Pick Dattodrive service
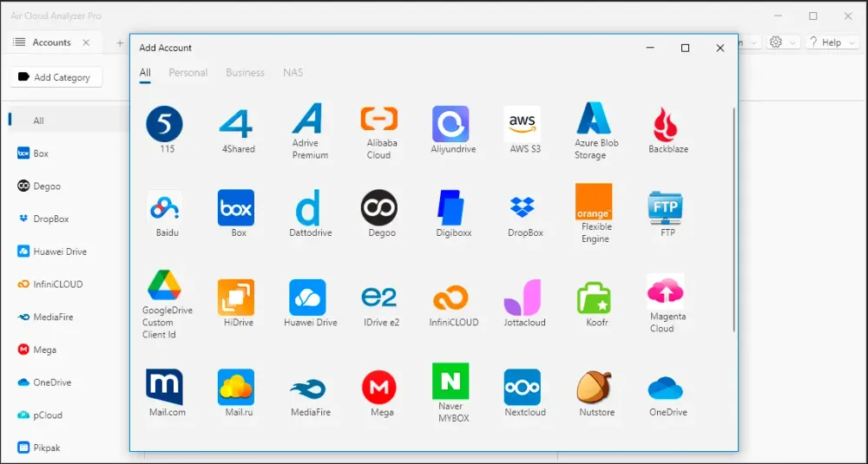The height and width of the screenshot is (464, 868). [x=308, y=208]
